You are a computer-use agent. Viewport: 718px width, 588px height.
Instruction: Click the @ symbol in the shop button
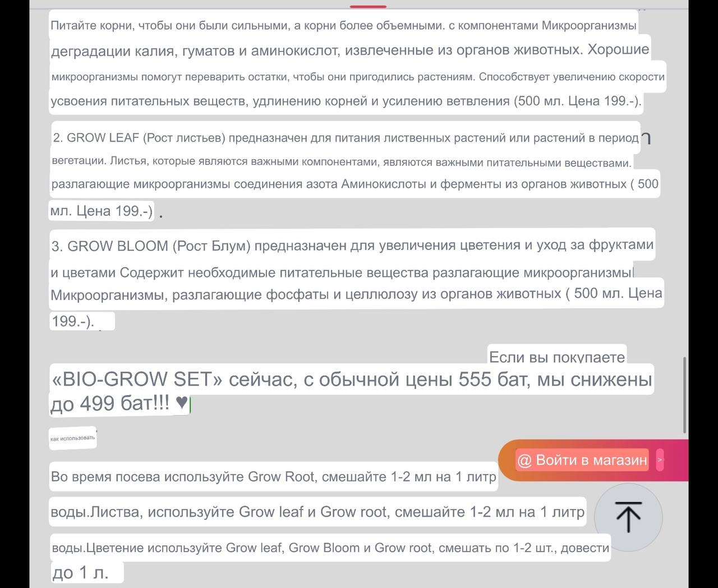(x=524, y=460)
